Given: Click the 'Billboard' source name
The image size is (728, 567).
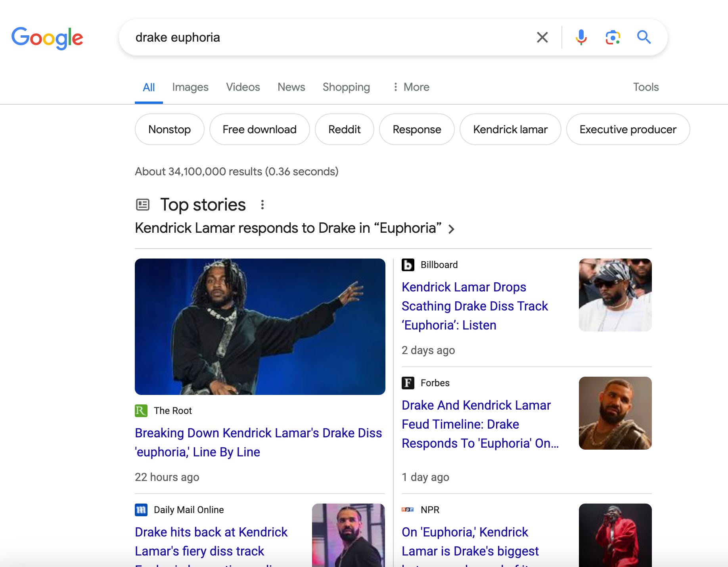Looking at the screenshot, I should [439, 265].
